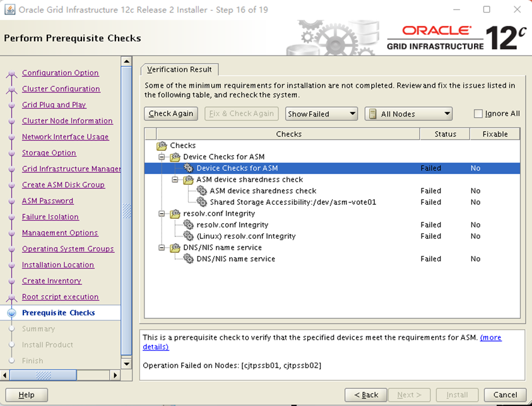This screenshot has width=532, height=406.
Task: Maximize the installer window
Action: point(487,9)
